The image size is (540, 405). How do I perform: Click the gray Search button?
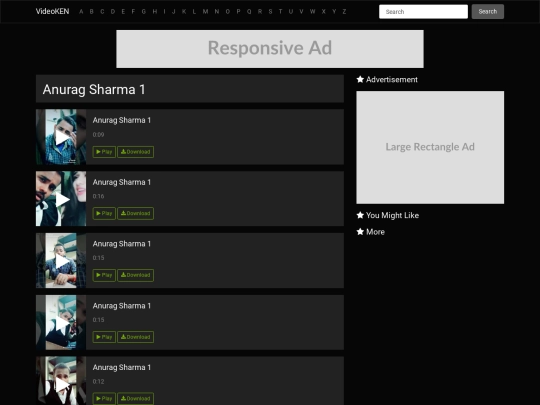488,12
